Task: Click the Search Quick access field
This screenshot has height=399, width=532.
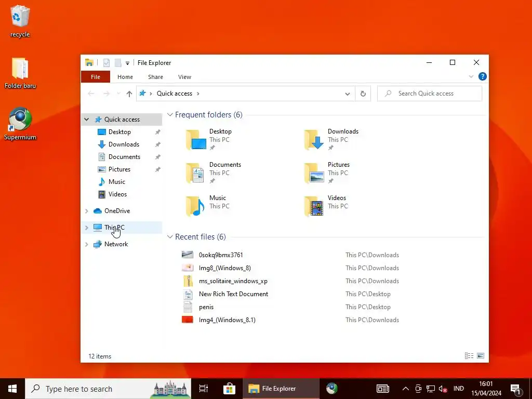Action: (430, 94)
